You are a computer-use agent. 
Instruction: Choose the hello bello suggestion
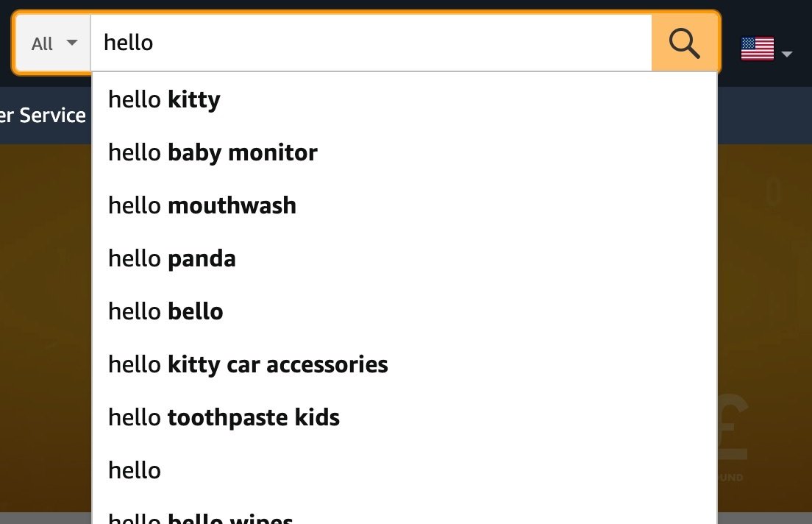[165, 311]
